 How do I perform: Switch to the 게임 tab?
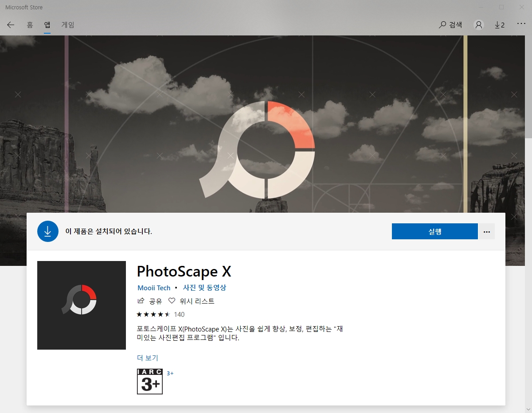[68, 25]
